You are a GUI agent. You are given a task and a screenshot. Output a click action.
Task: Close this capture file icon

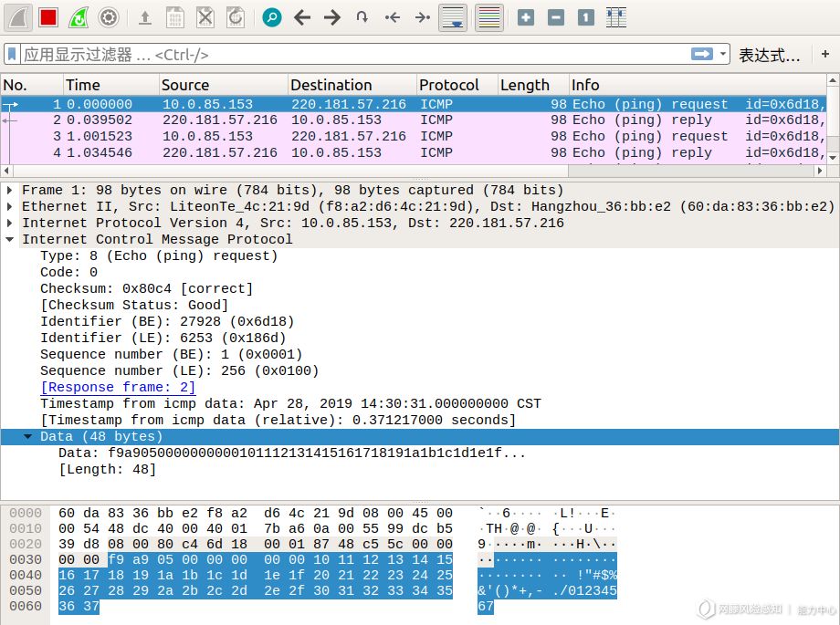(205, 17)
